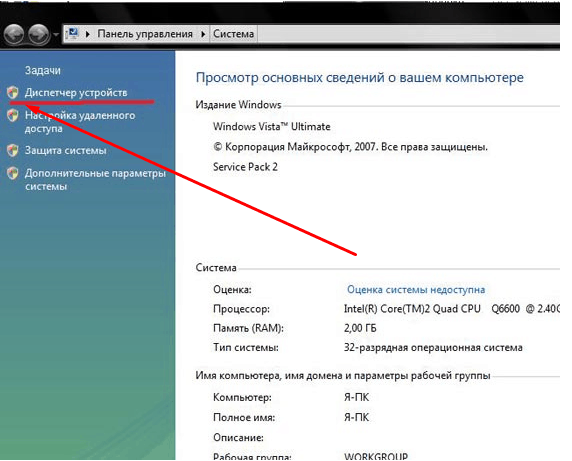Open Диспетчер устройств link
572x461 pixels.
pyautogui.click(x=76, y=93)
